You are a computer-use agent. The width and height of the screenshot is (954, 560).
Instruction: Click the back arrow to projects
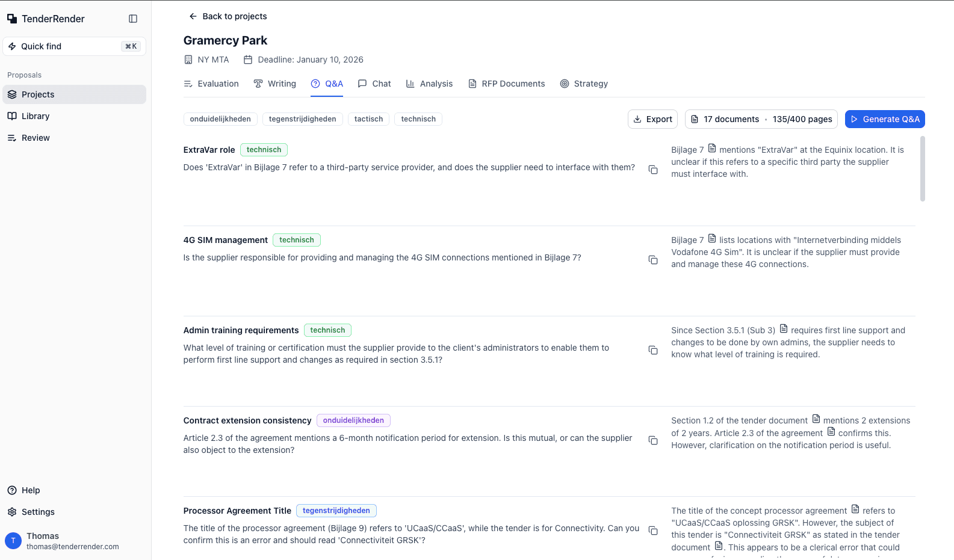193,16
